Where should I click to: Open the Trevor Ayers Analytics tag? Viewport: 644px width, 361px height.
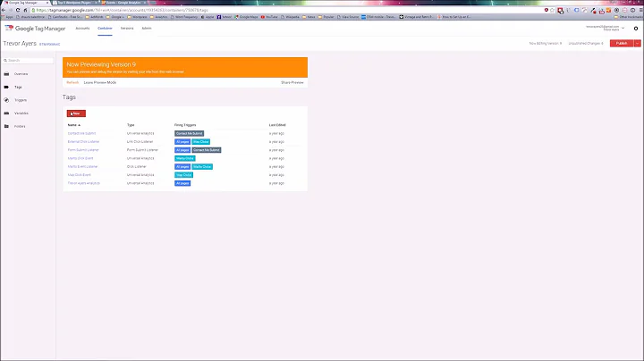coord(84,183)
